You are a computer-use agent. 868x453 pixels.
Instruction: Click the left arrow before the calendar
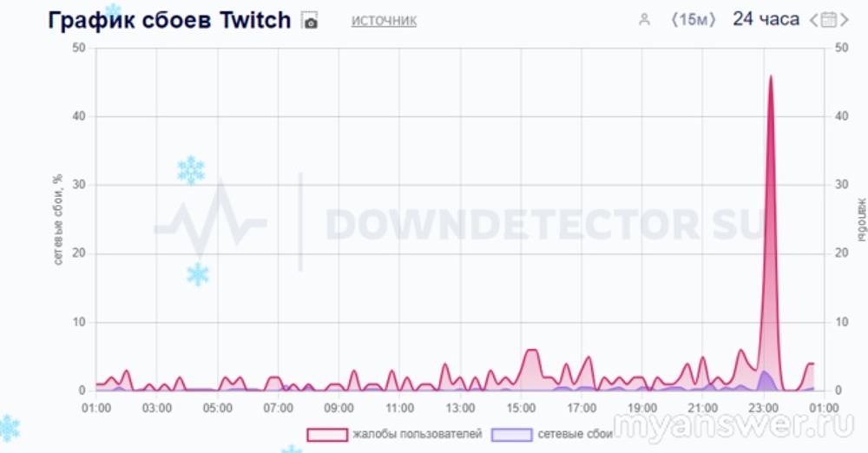[x=814, y=20]
